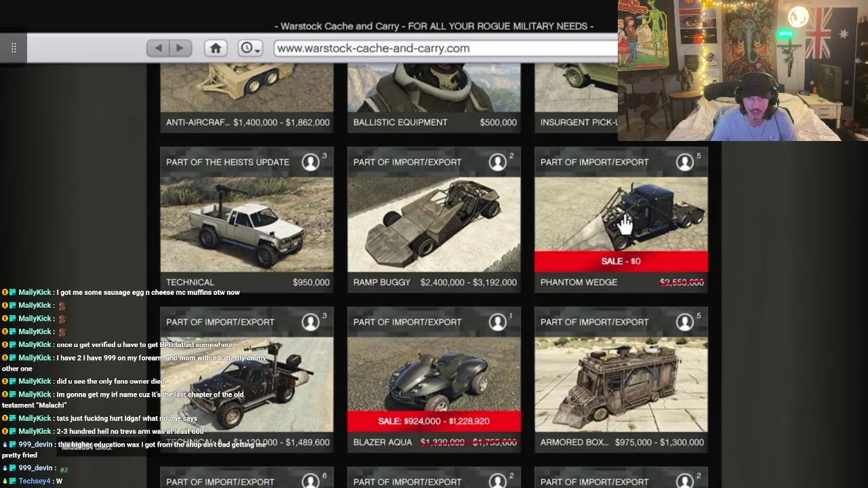The image size is (868, 488).
Task: Go back using the browser back arrow
Action: tap(158, 48)
